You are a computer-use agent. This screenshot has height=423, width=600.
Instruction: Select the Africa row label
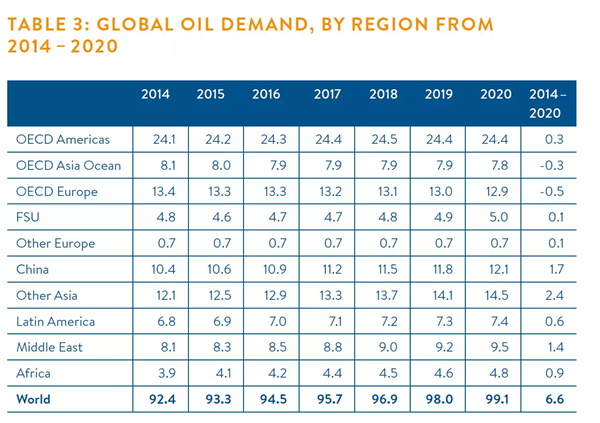click(36, 373)
